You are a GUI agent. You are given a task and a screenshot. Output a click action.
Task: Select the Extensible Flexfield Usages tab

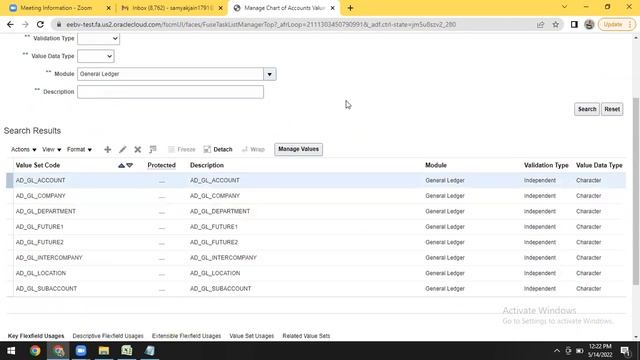click(186, 336)
